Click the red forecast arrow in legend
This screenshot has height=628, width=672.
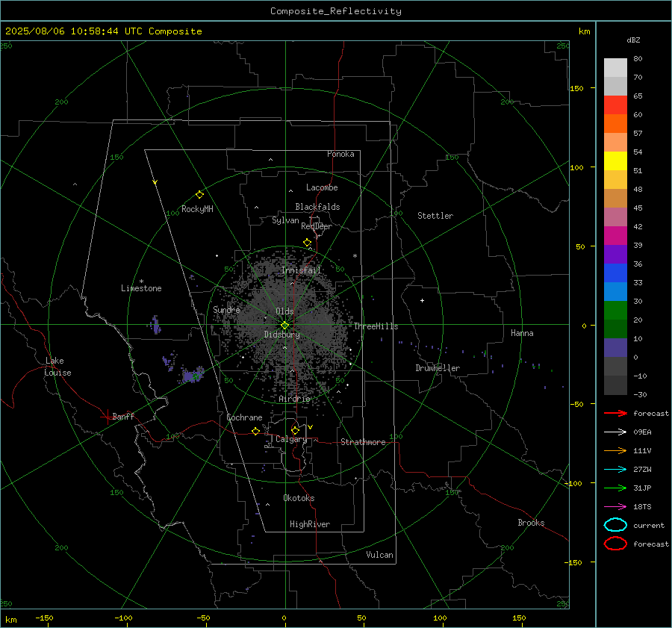(615, 413)
